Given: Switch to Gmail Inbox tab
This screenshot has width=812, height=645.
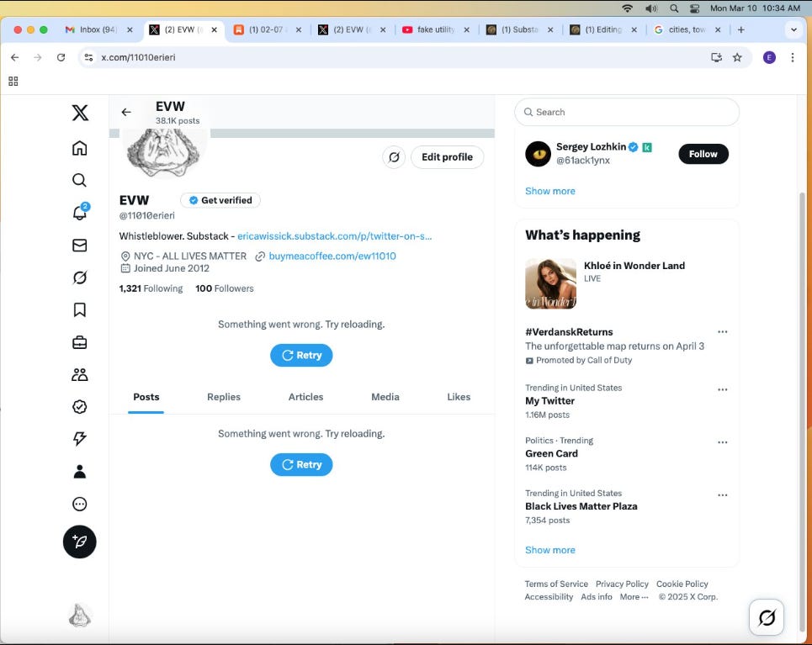Looking at the screenshot, I should pos(98,29).
